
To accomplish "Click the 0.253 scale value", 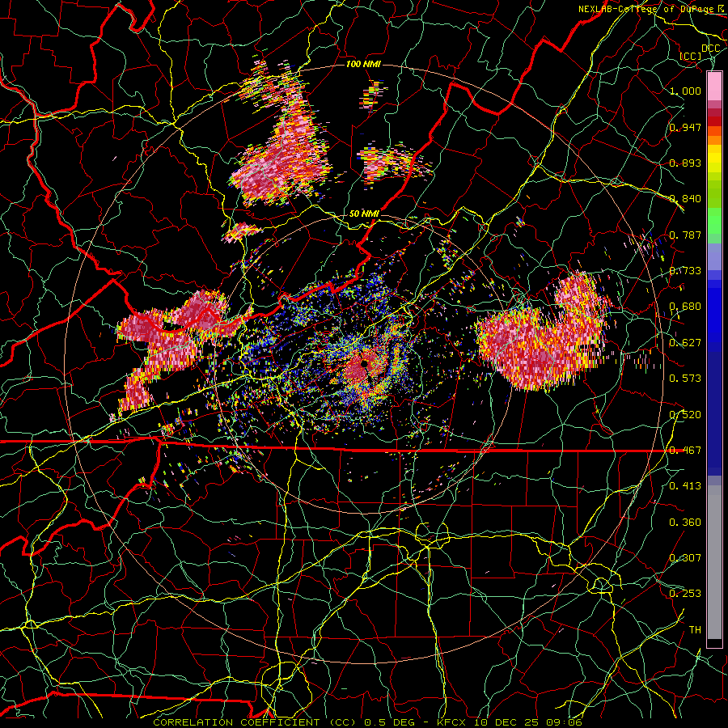I will point(685,594).
